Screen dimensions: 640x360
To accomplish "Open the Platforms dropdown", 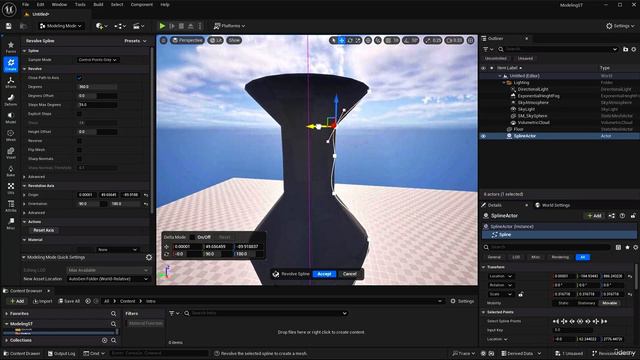I will click(229, 26).
